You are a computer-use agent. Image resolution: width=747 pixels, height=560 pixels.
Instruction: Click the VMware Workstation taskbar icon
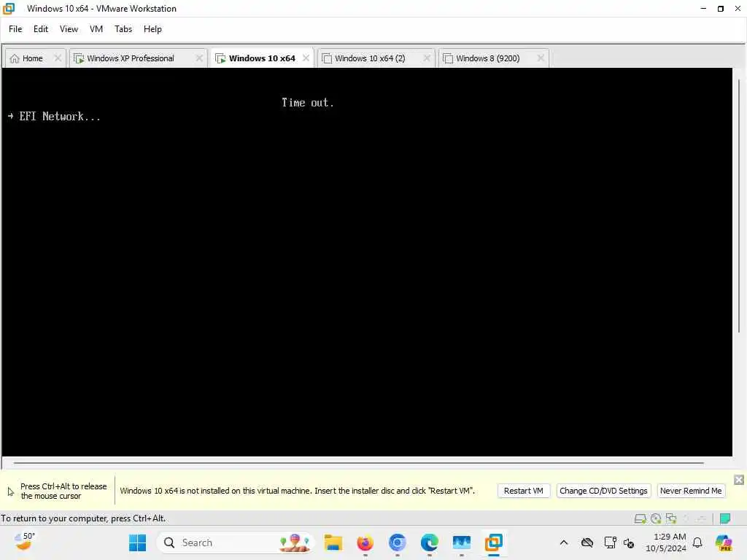pos(494,542)
